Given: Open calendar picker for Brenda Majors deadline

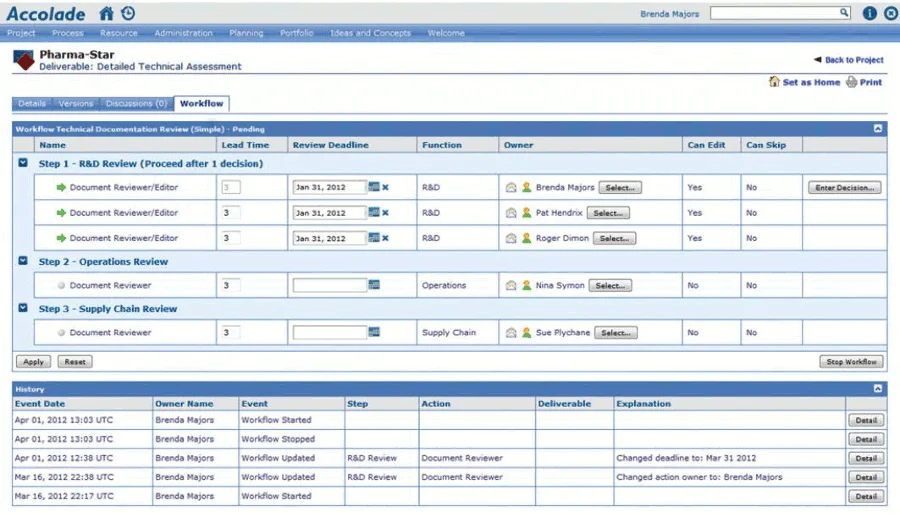Looking at the screenshot, I should pos(374,187).
